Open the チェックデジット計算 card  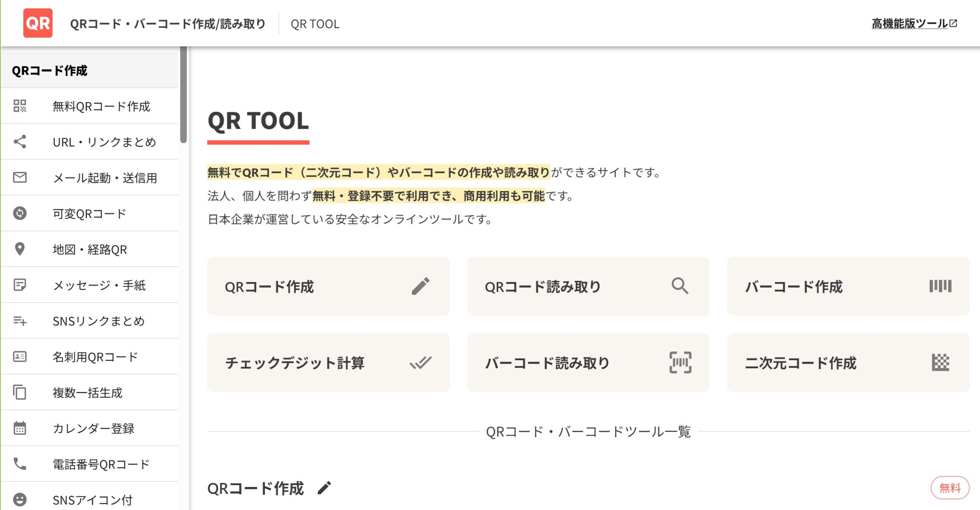328,362
